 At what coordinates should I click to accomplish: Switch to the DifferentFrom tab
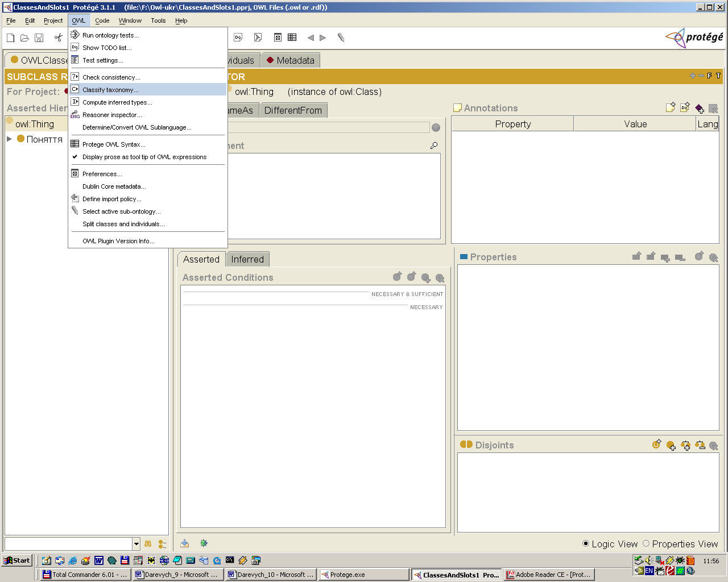(x=293, y=110)
